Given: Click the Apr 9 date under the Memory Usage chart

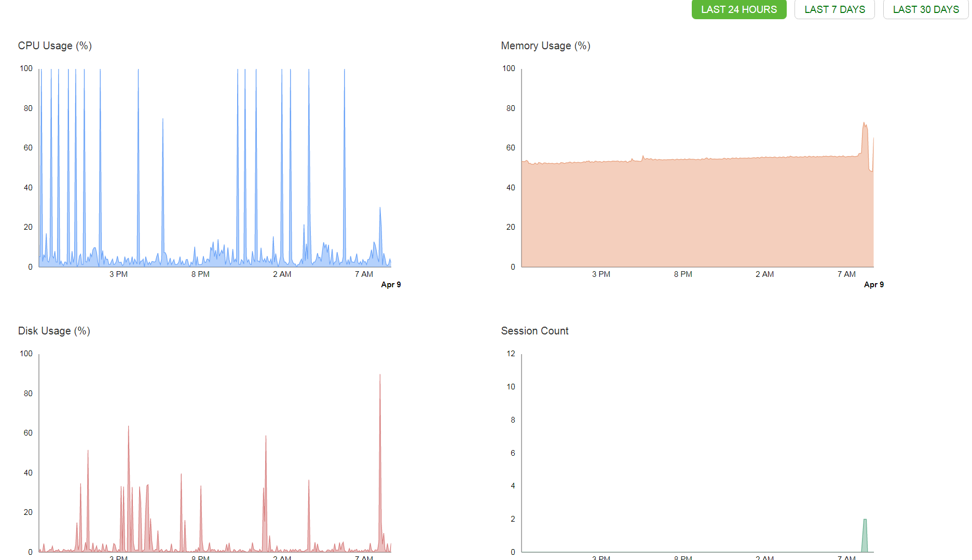Looking at the screenshot, I should (874, 285).
